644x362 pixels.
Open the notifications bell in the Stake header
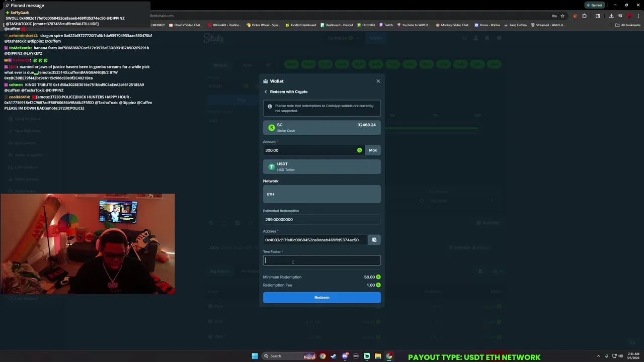(x=487, y=38)
